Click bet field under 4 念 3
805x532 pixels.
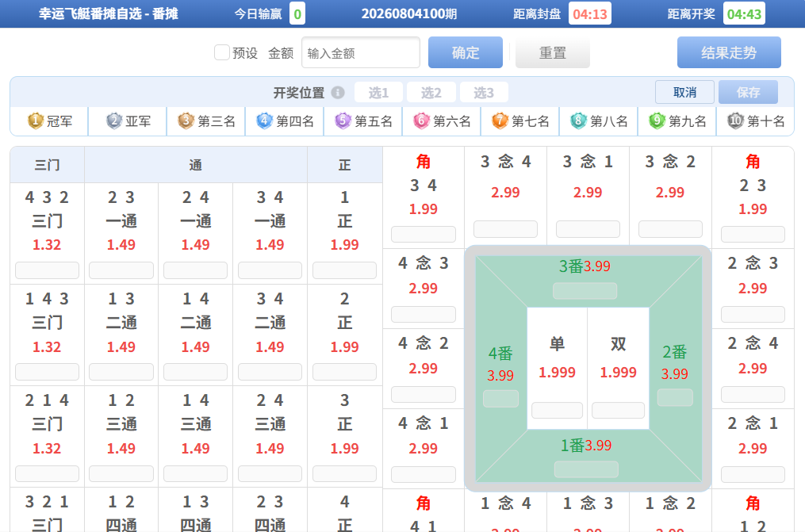(424, 315)
